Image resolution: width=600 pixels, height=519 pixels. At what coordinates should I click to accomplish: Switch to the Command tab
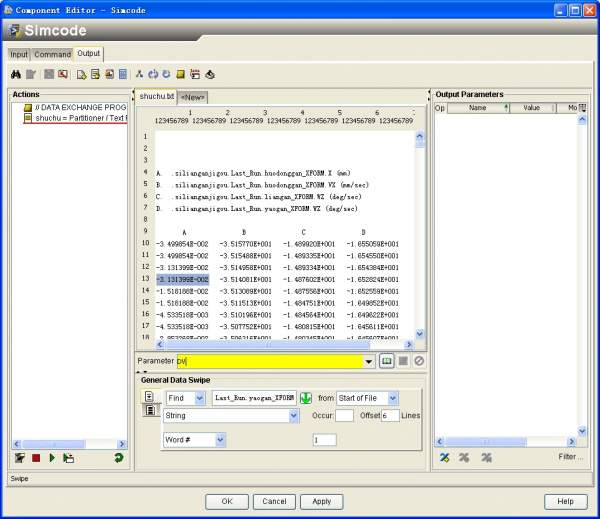[x=52, y=54]
